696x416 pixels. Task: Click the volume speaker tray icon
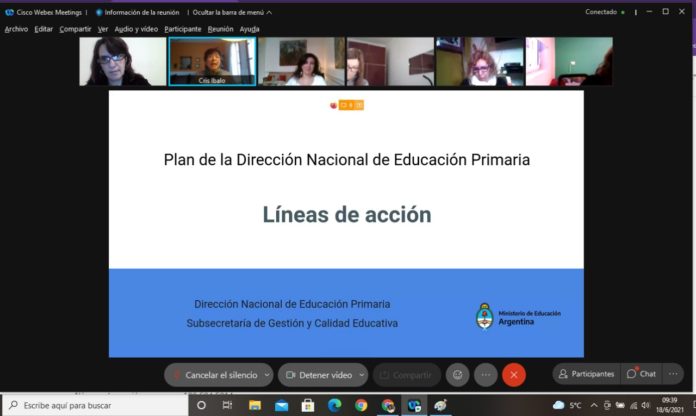tap(645, 405)
